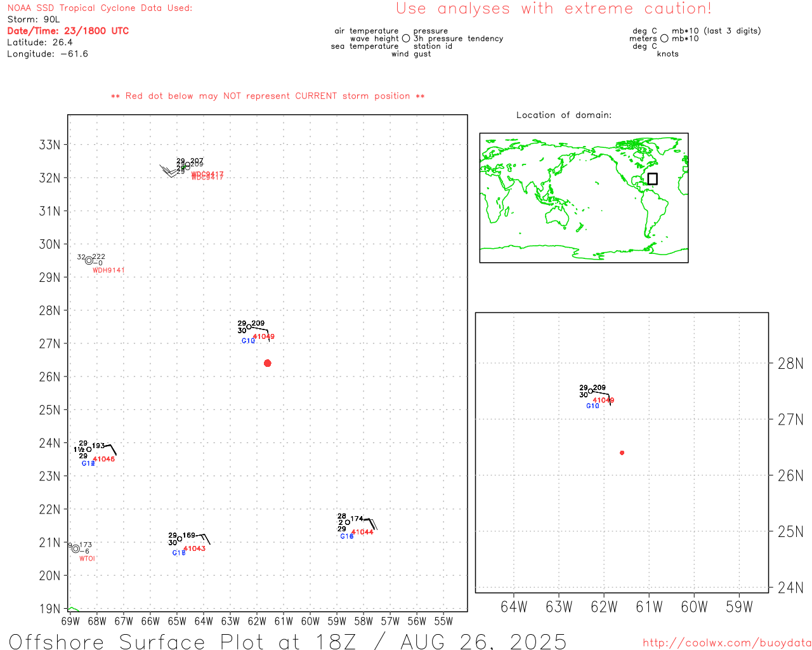This screenshot has height=650, width=812.
Task: Open the coolwx.com/buoydata link
Action: point(727,643)
